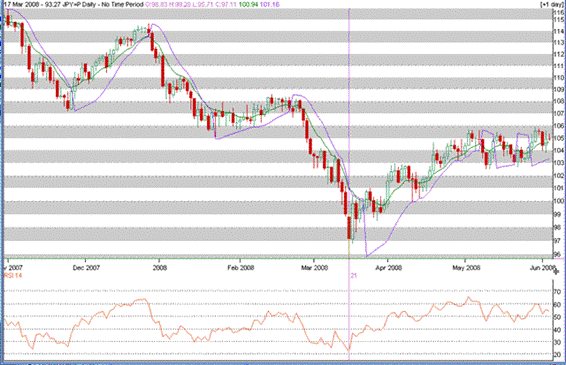Screen dimensions: 566x365
Task: Select the May 2008 date axis label
Action: click(x=466, y=268)
